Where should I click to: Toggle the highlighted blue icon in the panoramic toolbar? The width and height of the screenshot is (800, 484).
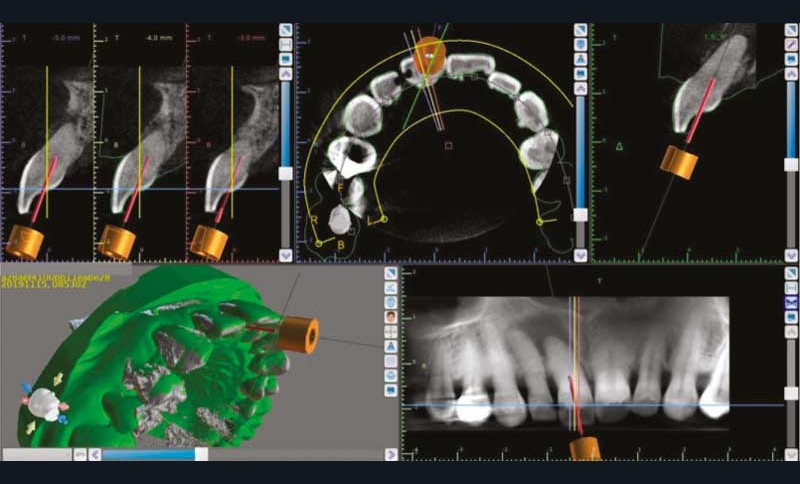click(x=791, y=301)
